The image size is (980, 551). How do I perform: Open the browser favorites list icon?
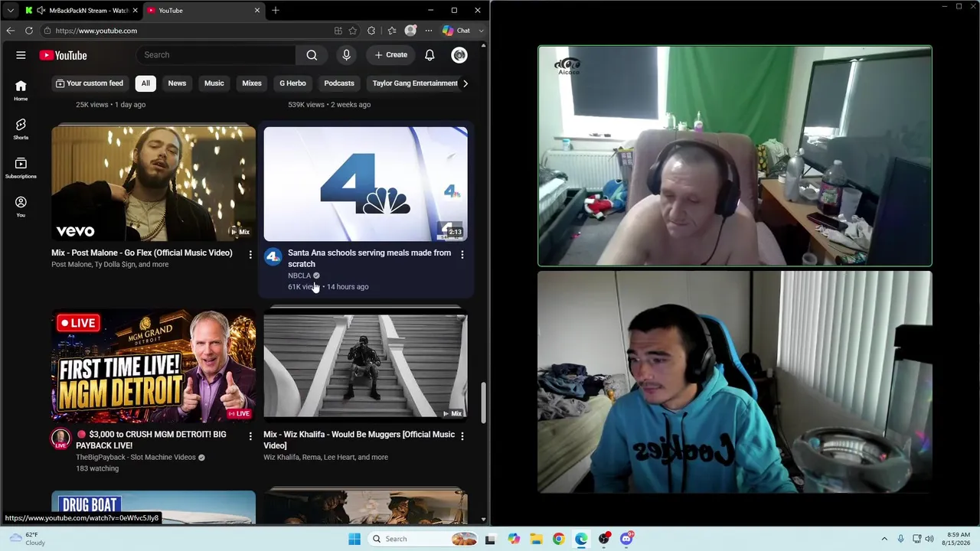click(x=392, y=31)
